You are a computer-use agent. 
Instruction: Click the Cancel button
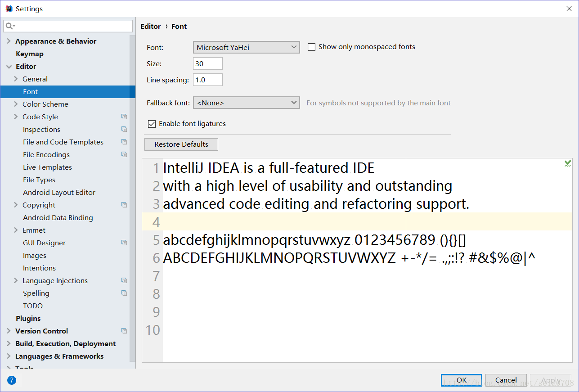pyautogui.click(x=506, y=380)
